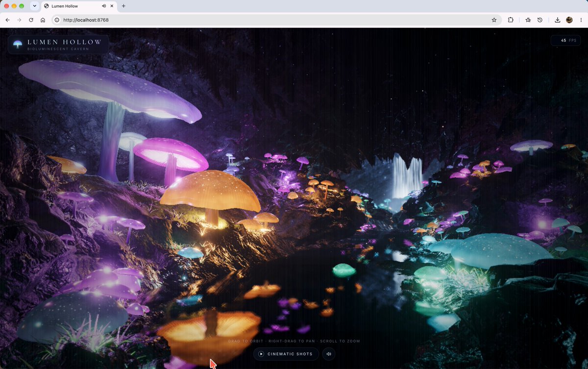Toggle the sound button beside Cinematic Shots
588x369 pixels.
(x=329, y=354)
